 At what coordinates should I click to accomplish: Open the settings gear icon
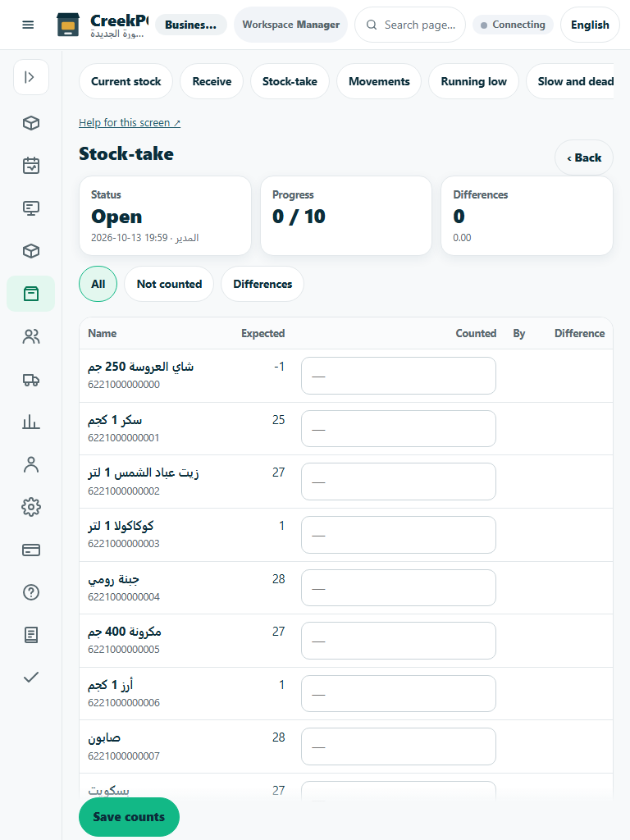[31, 507]
